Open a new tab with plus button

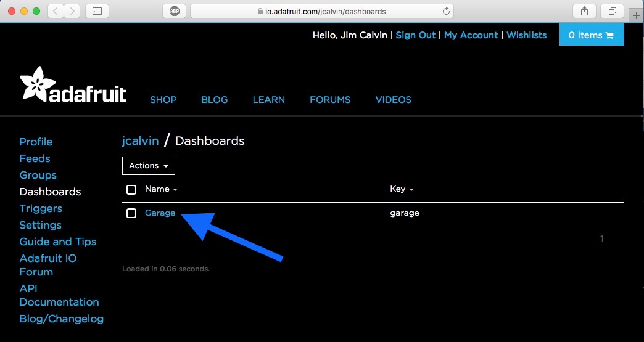[636, 16]
